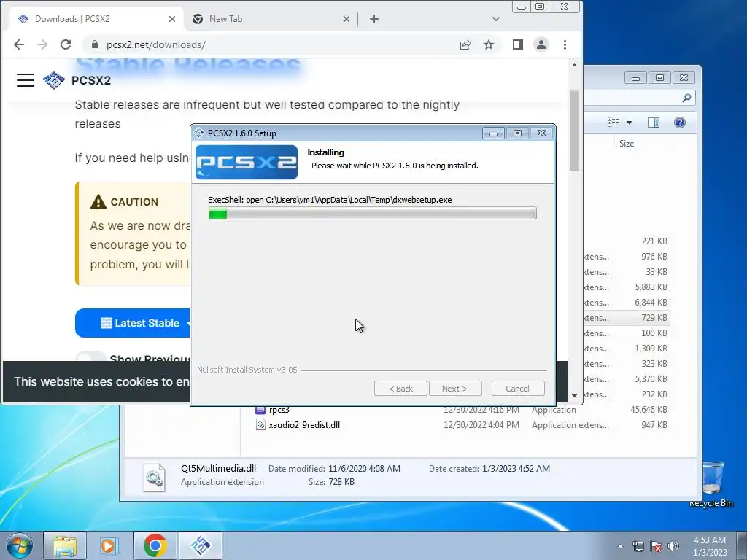747x560 pixels.
Task: Switch to Chrome from the taskbar
Action: click(155, 545)
